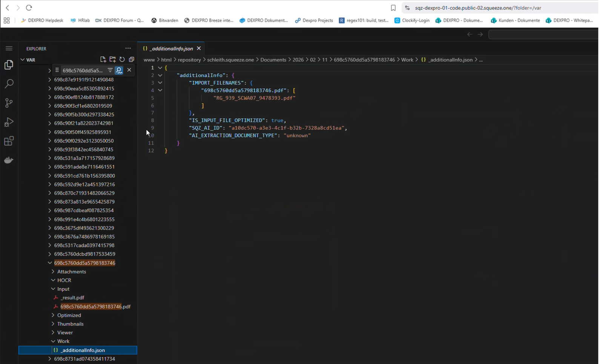Open the Run and Debug view
This screenshot has width=599, height=364.
coord(9,122)
